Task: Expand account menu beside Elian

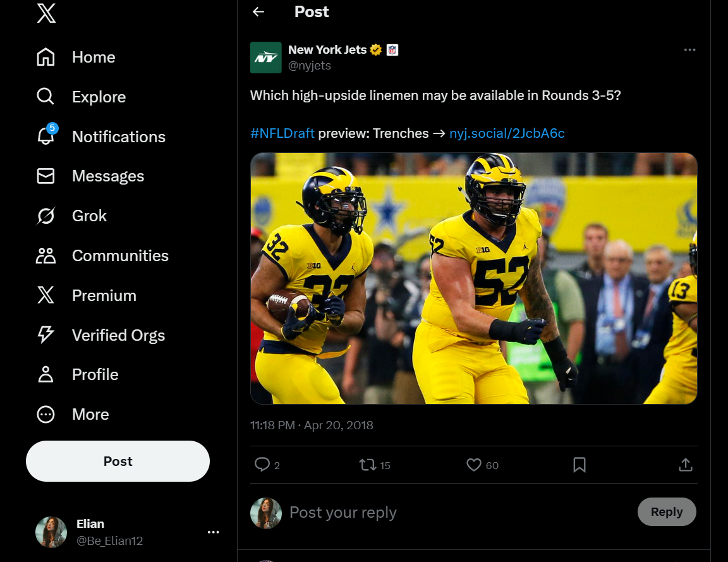Action: point(213,532)
